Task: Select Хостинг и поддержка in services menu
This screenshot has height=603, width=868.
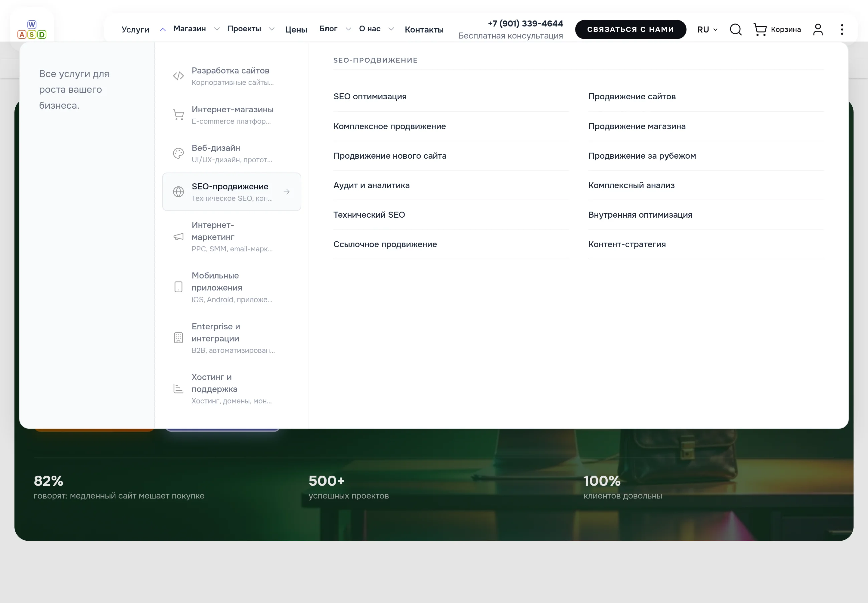Action: tap(232, 388)
